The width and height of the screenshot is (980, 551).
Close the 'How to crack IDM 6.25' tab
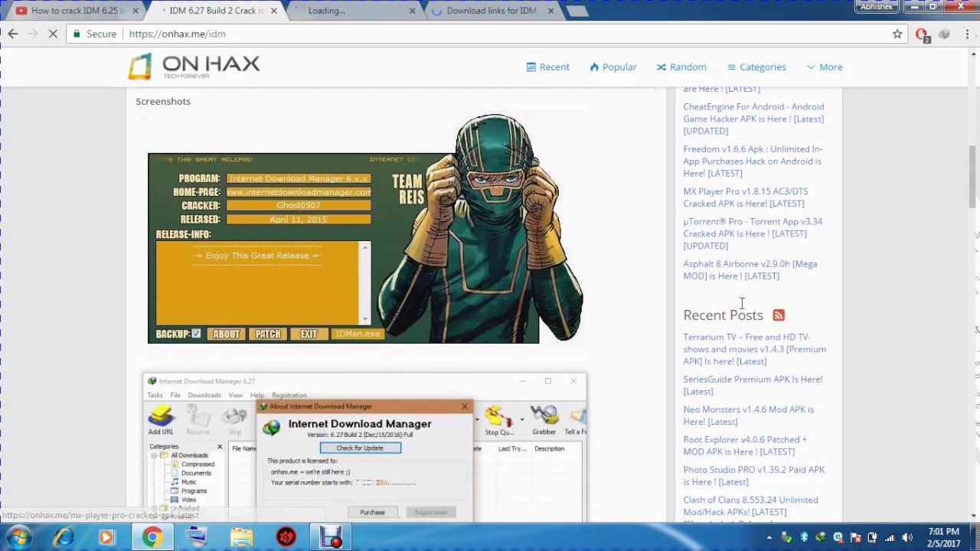136,11
